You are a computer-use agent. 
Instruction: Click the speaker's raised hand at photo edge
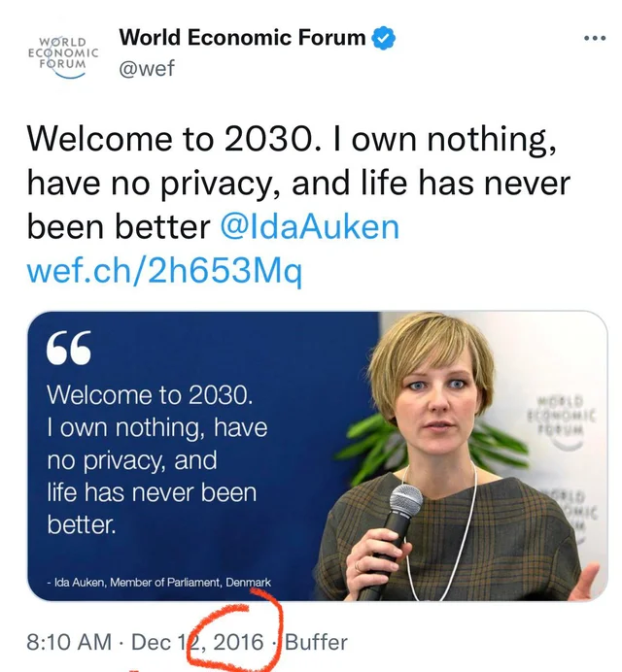coord(590,581)
